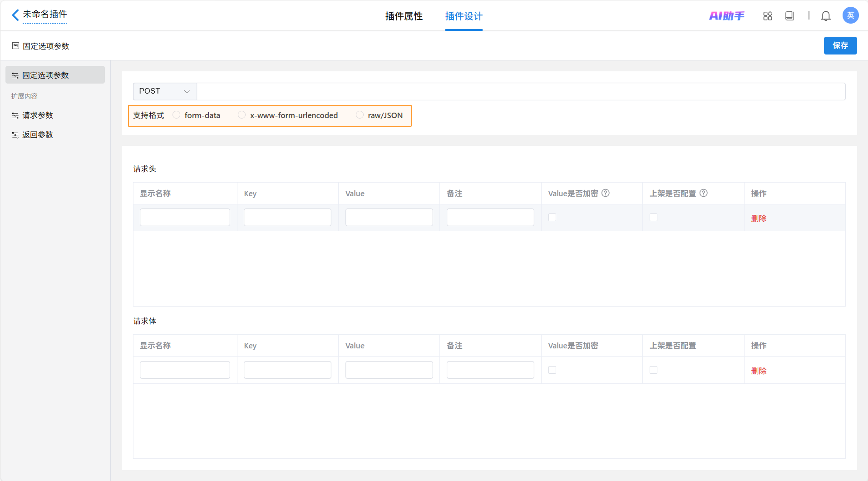Switch to the 插件属性 tab

(404, 16)
